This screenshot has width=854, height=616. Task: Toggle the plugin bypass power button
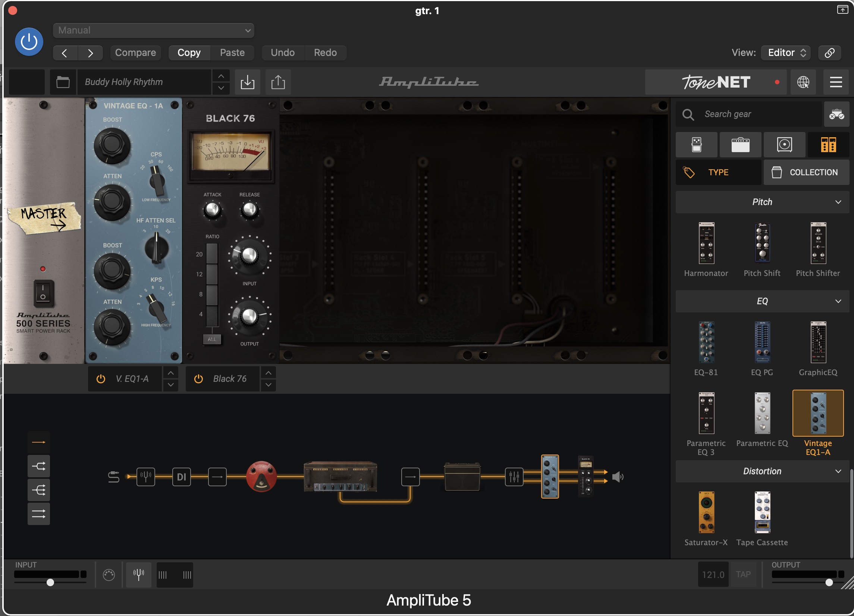29,42
